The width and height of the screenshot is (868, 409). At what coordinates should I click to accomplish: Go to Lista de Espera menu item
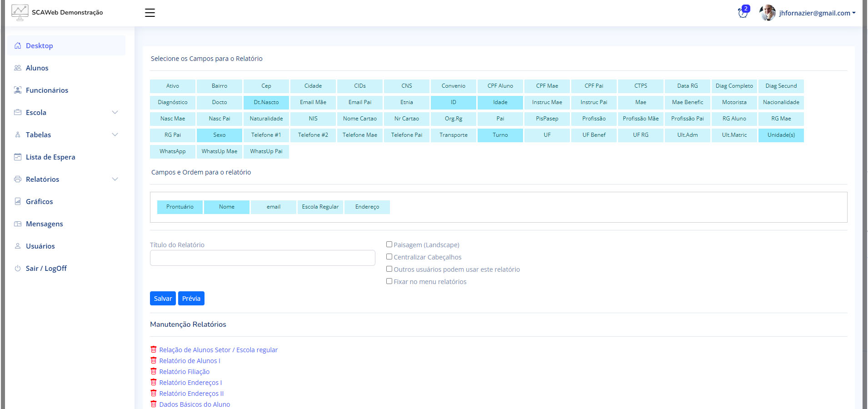point(50,157)
